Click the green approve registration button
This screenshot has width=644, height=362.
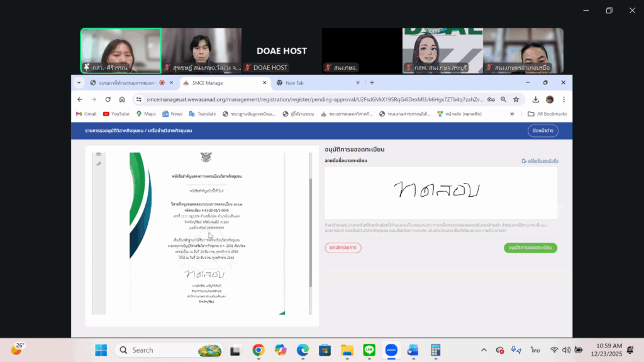530,248
